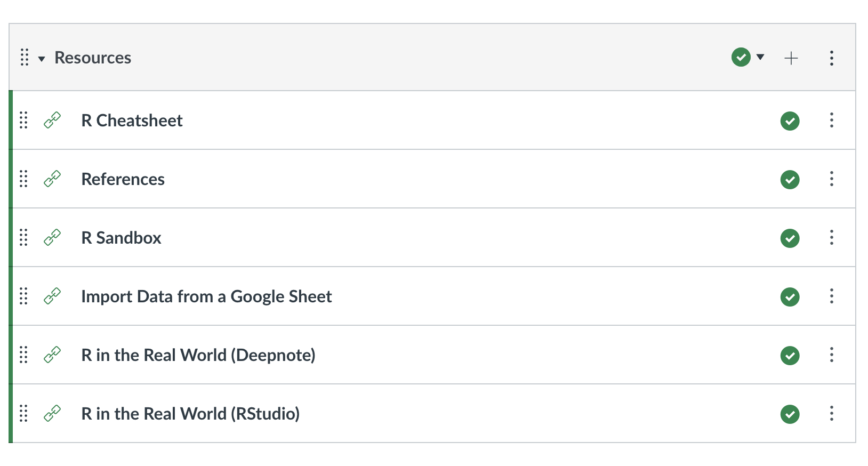Collapse the Resources module with the triangle
The image size is (868, 466).
(42, 59)
